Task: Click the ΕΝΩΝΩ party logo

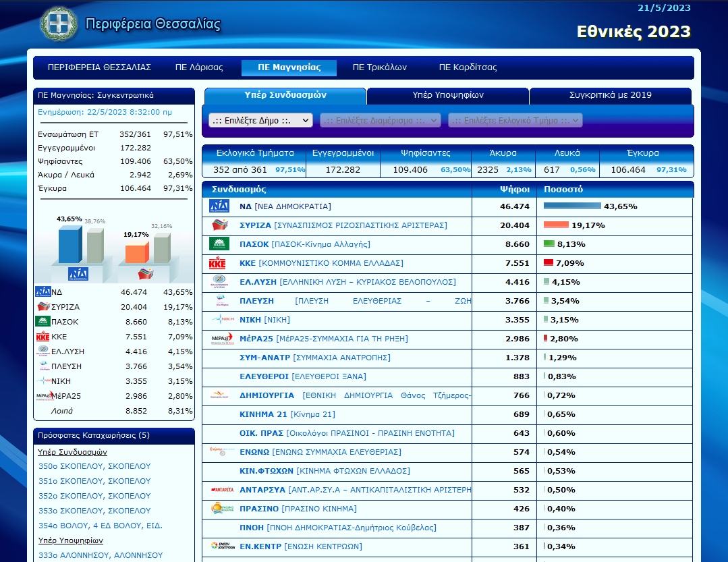Action: (221, 451)
